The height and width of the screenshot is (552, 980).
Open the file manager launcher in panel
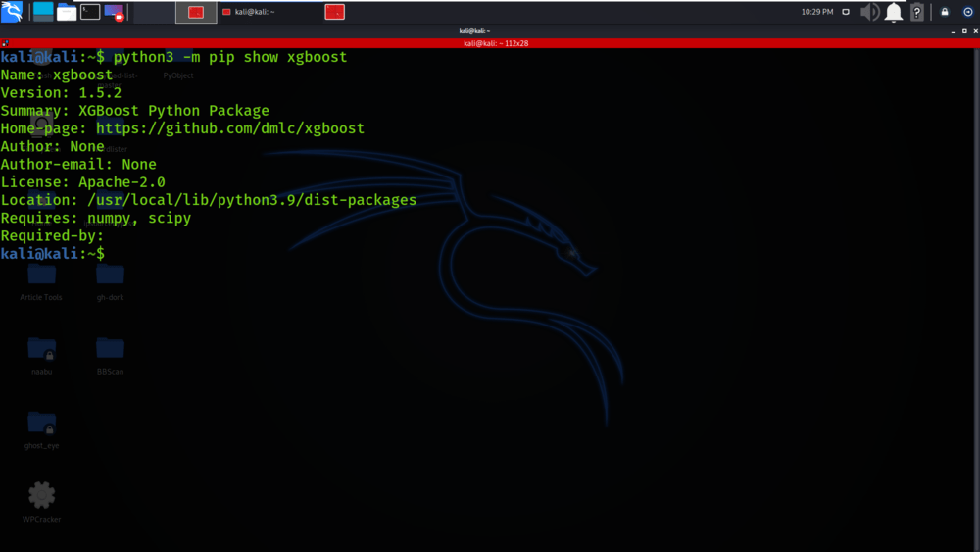(x=67, y=11)
